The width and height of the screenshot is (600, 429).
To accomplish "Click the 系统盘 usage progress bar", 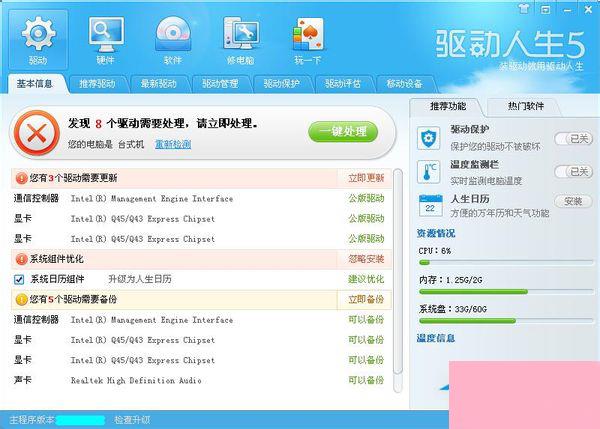I will point(506,321).
